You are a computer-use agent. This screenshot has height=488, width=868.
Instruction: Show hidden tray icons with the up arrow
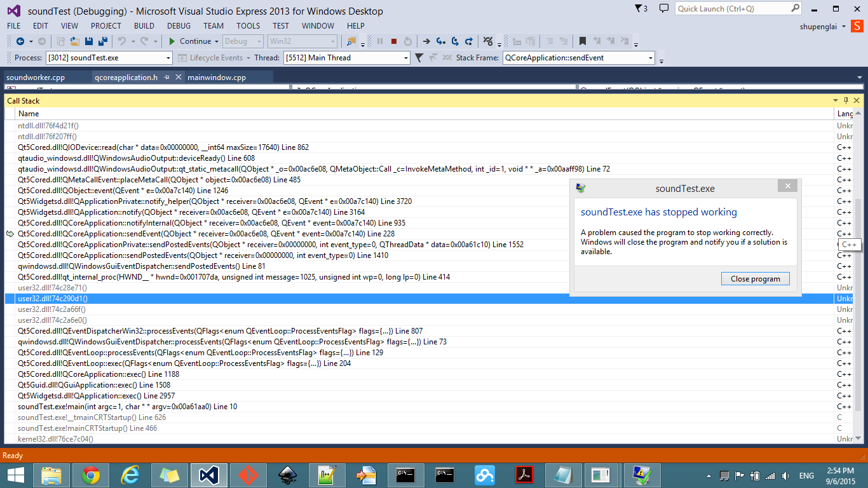pos(710,476)
